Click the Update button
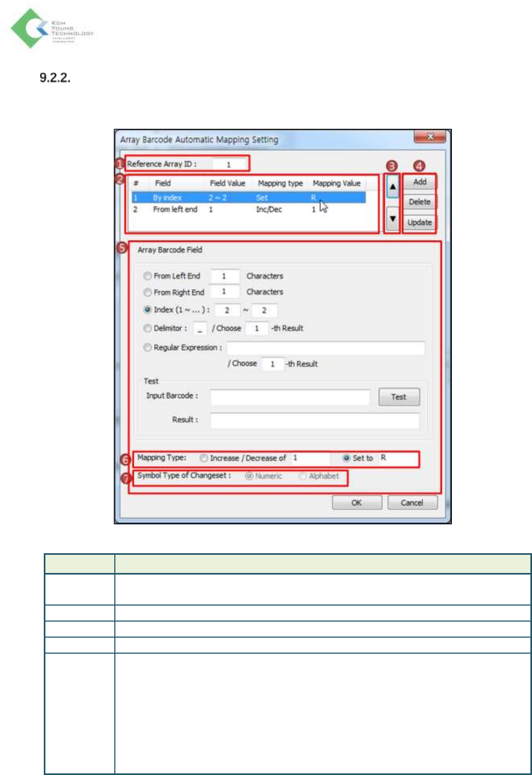The width and height of the screenshot is (532, 775). click(419, 222)
